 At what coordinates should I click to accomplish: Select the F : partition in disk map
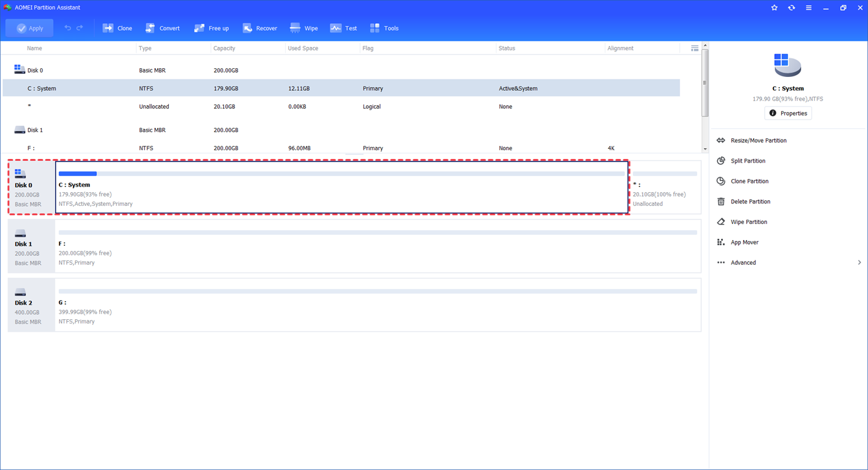click(378, 246)
